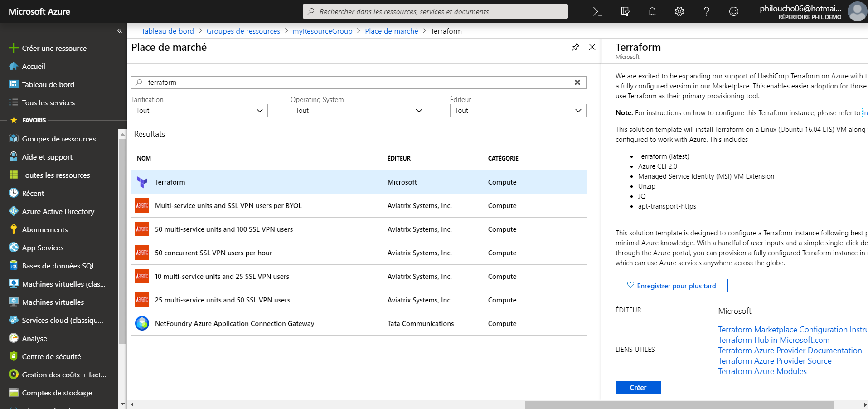Go to Place de marché breadcrumb

(x=392, y=31)
